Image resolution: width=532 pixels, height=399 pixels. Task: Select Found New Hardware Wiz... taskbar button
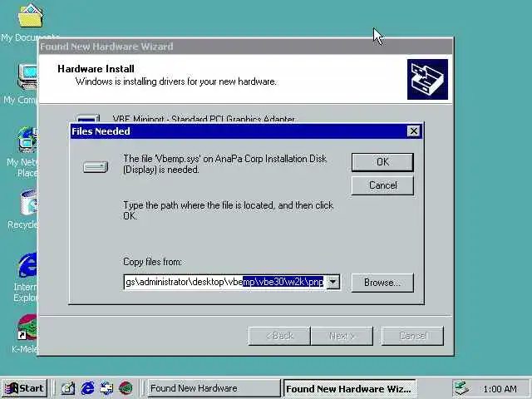click(x=349, y=388)
